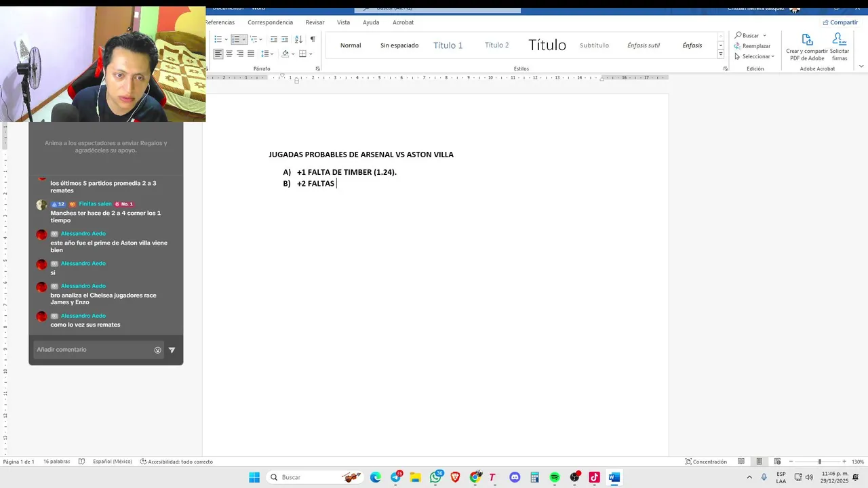The width and height of the screenshot is (868, 488).
Task: Click the Compartir button
Action: pyautogui.click(x=840, y=22)
